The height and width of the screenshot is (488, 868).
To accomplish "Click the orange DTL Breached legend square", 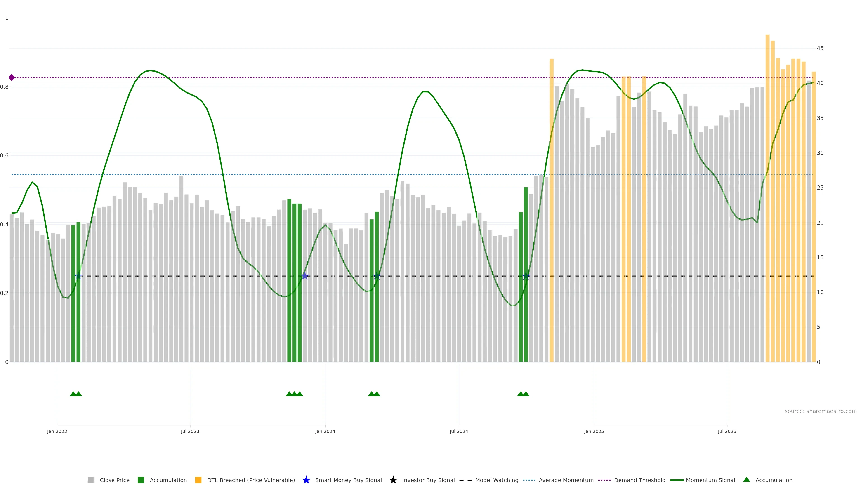I will 198,480.
